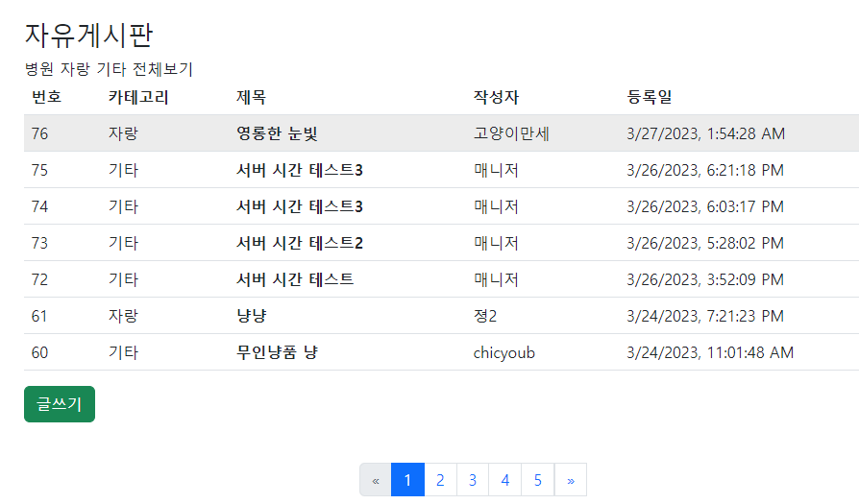This screenshot has height=504, width=859.
Task: Click author 고양이만세
Action: tap(511, 133)
